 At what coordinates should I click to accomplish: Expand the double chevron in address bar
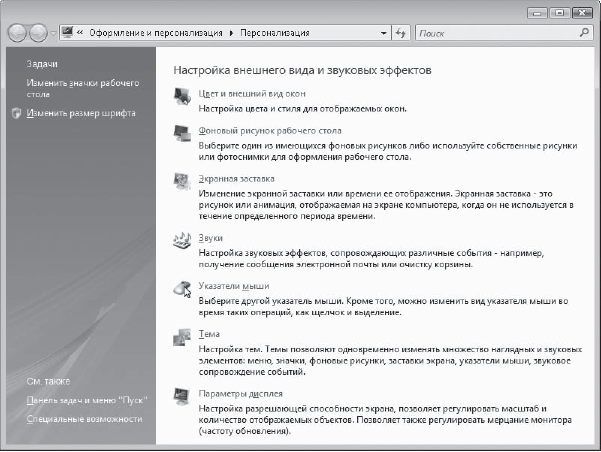coord(80,33)
